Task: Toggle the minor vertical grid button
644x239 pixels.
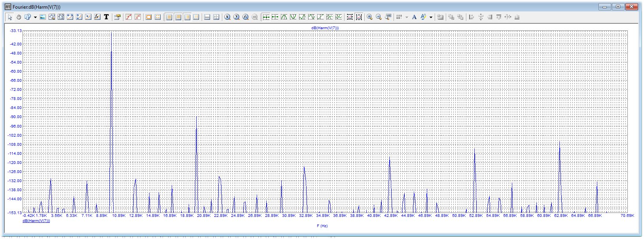Action: [x=187, y=17]
